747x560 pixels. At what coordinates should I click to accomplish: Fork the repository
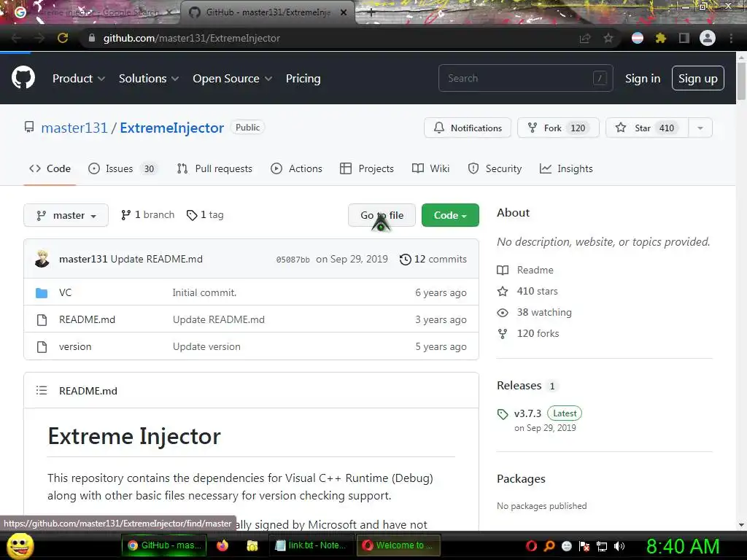click(558, 128)
